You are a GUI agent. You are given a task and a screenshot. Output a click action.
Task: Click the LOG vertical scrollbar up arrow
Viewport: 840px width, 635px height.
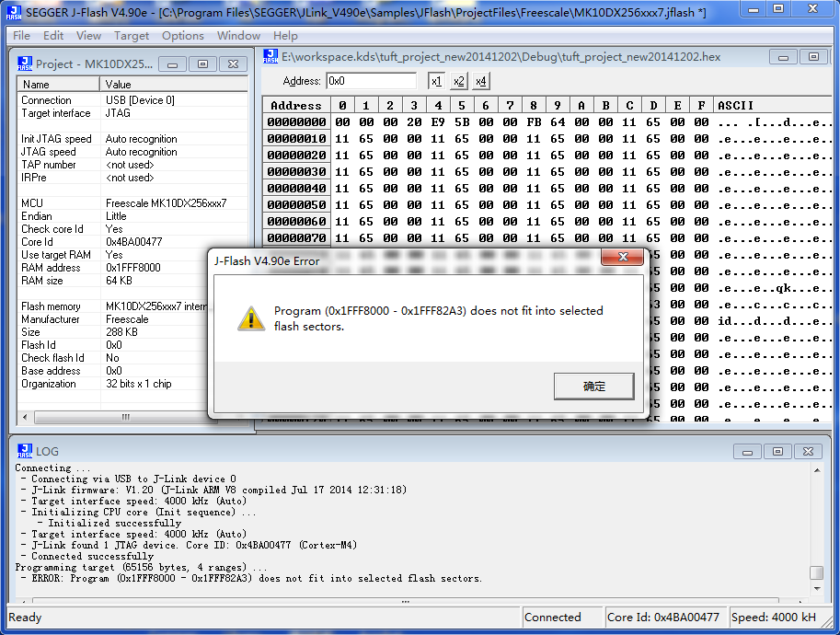[x=817, y=470]
